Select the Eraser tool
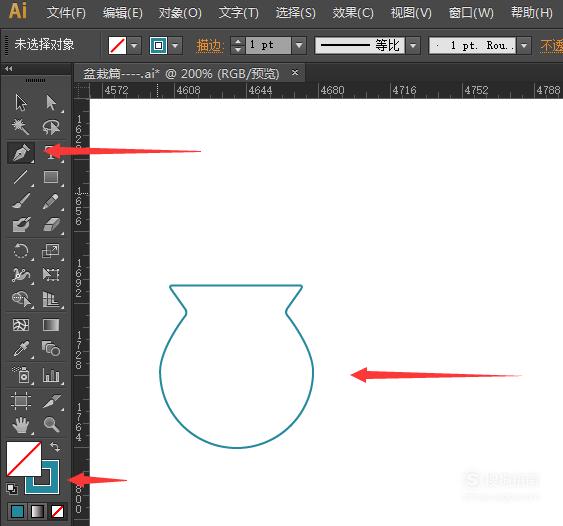The image size is (563, 526). (x=51, y=225)
